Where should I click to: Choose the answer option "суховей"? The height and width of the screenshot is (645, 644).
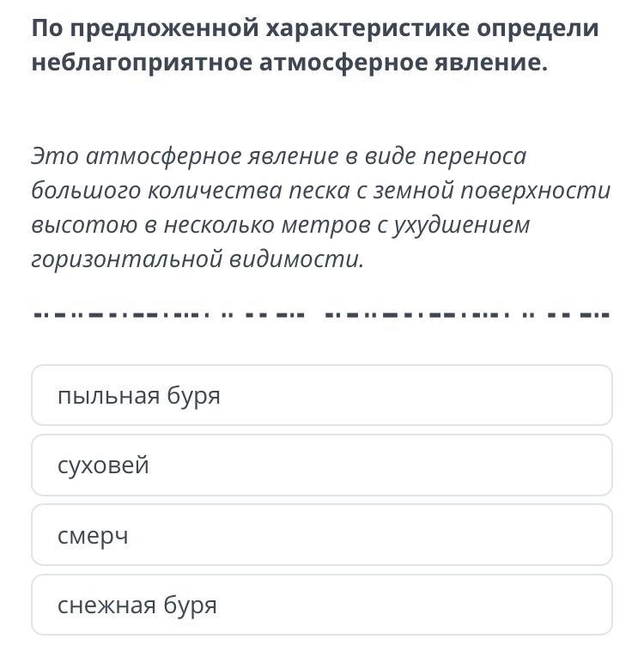321,465
